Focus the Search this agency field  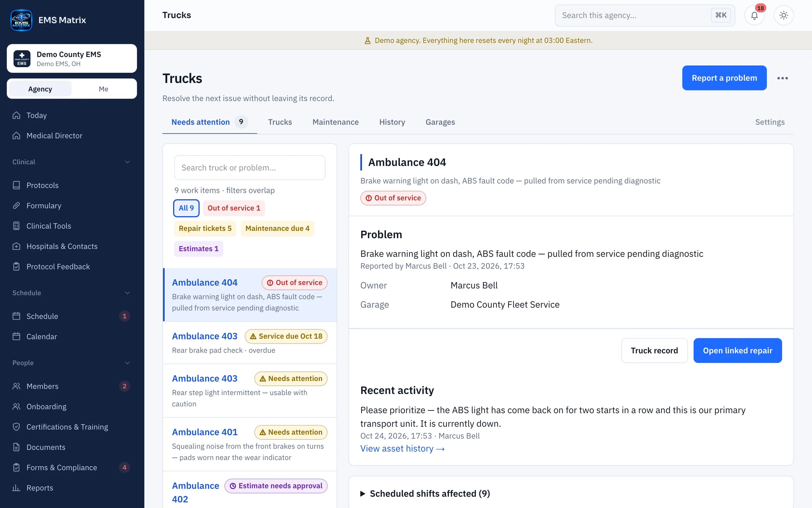click(645, 16)
